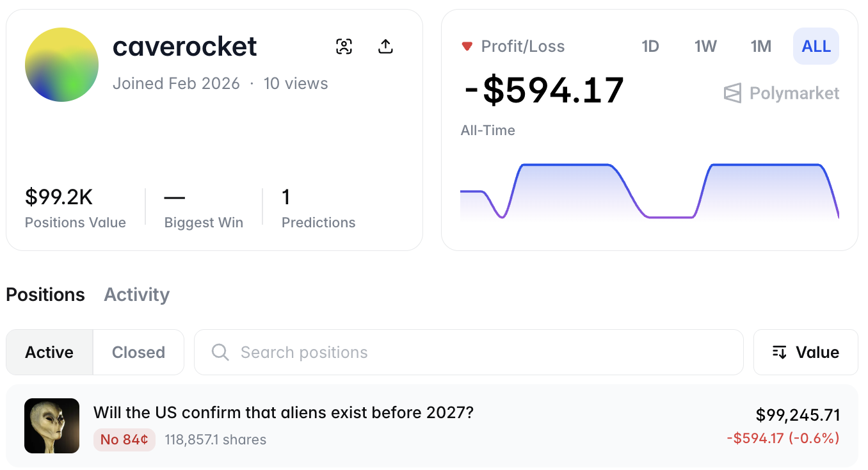Click the share upload icon
868x470 pixels.
[385, 46]
